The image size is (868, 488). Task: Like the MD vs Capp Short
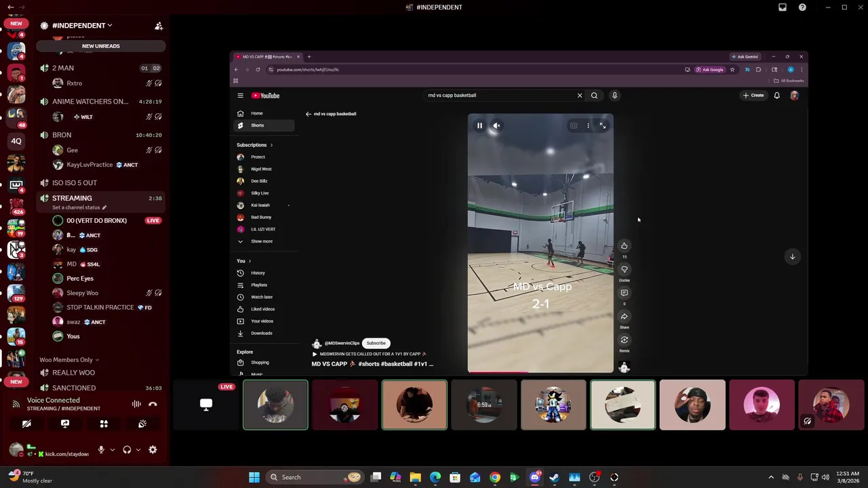tap(625, 245)
